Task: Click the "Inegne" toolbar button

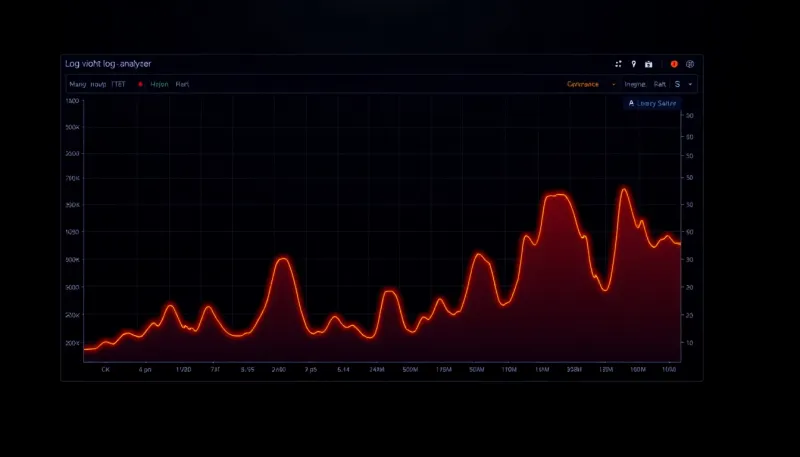Action: tap(635, 84)
